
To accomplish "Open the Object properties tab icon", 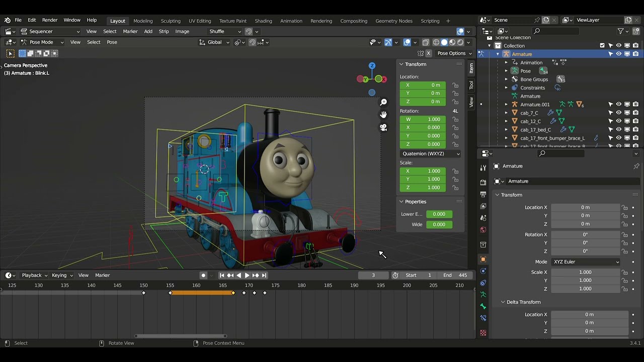I will click(483, 259).
